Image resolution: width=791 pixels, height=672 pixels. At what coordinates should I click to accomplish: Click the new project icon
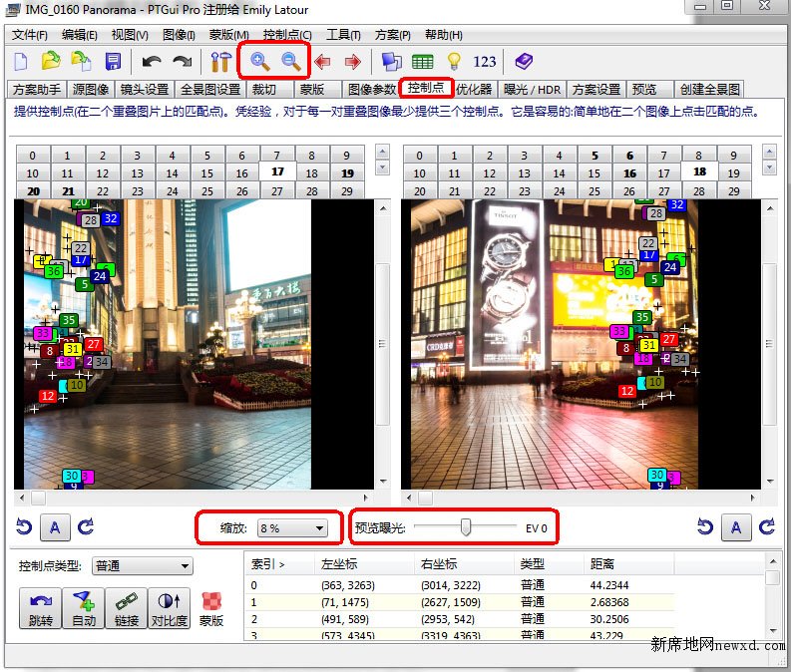tap(20, 61)
